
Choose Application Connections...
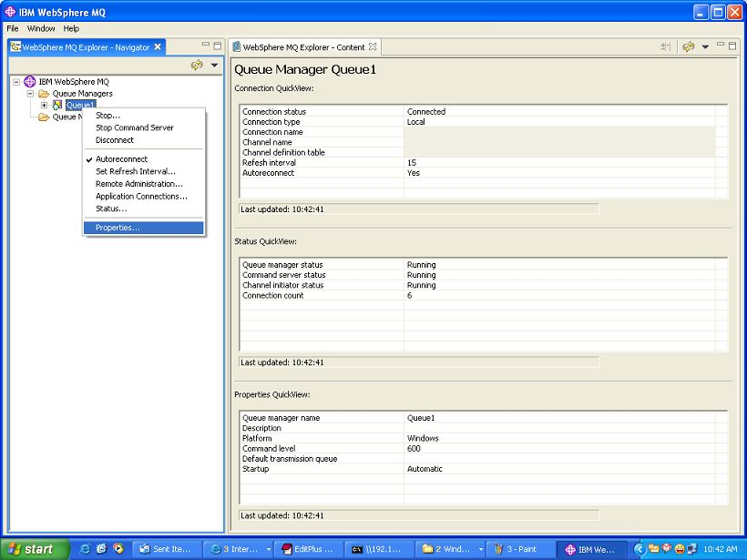143,196
